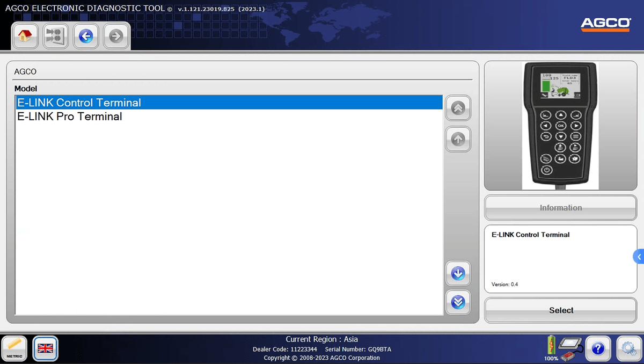Click the Home icon in top toolbar

point(25,36)
